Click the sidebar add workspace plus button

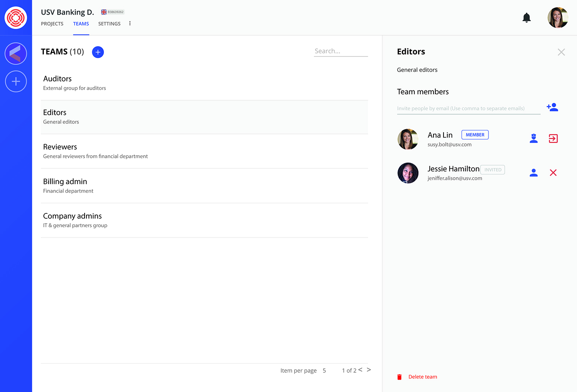tap(16, 81)
